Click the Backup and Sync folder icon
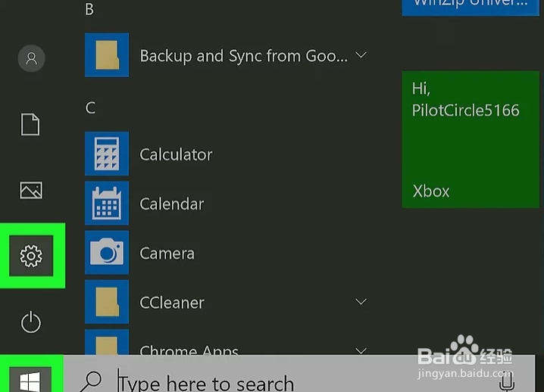 [x=107, y=54]
